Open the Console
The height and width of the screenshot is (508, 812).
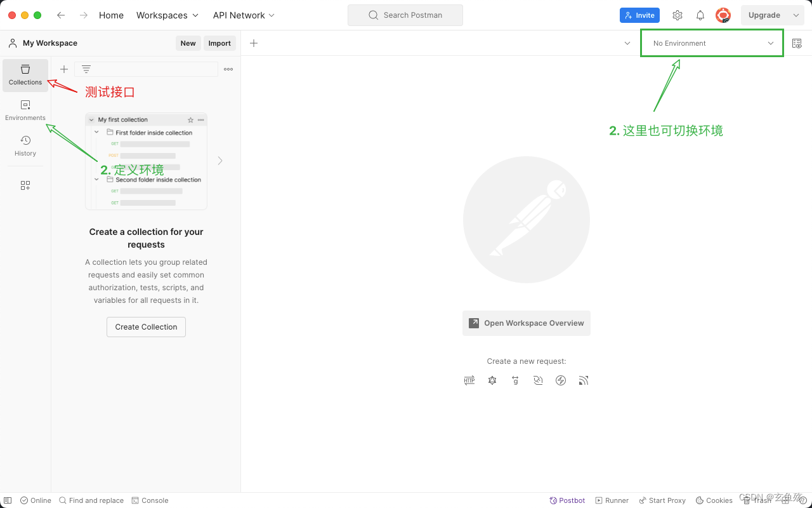pyautogui.click(x=150, y=500)
